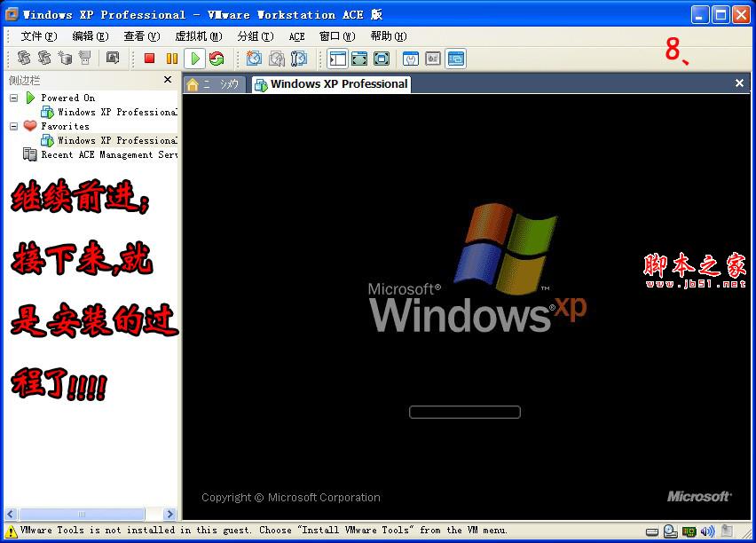
Task: Click the Revert to snapshot icon
Action: tap(277, 59)
